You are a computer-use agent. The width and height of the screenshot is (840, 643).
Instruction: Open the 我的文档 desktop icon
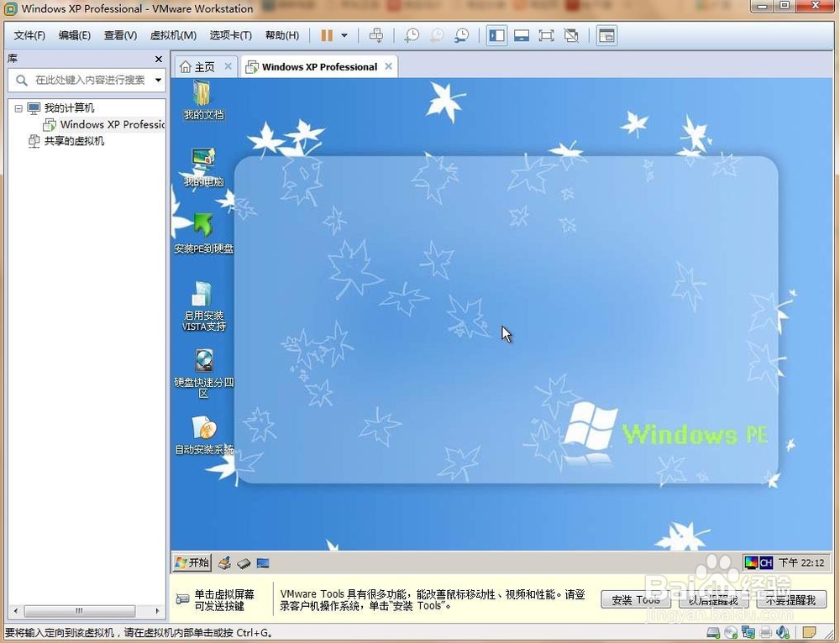tap(203, 100)
